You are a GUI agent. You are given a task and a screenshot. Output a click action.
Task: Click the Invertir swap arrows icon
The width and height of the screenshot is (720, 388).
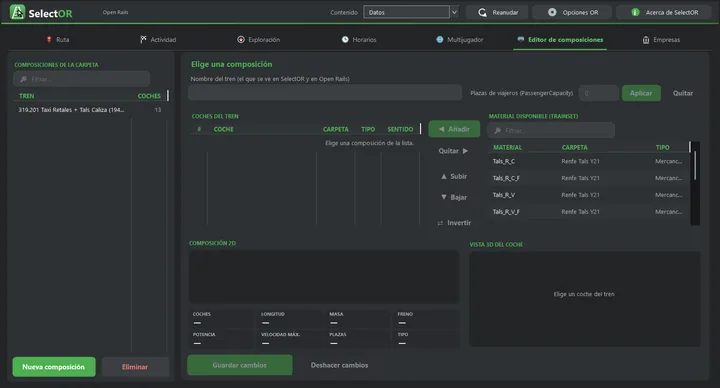click(x=440, y=223)
